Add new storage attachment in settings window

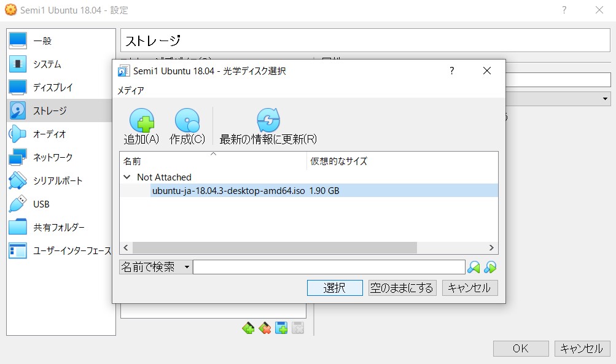click(281, 328)
